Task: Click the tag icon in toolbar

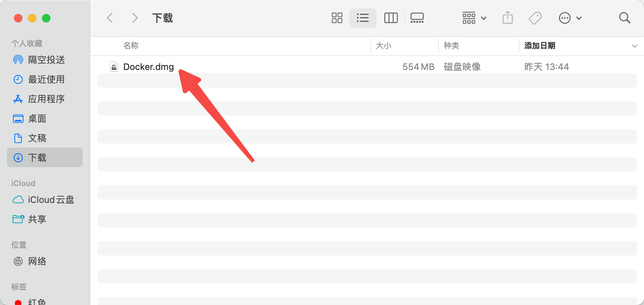Action: (535, 18)
